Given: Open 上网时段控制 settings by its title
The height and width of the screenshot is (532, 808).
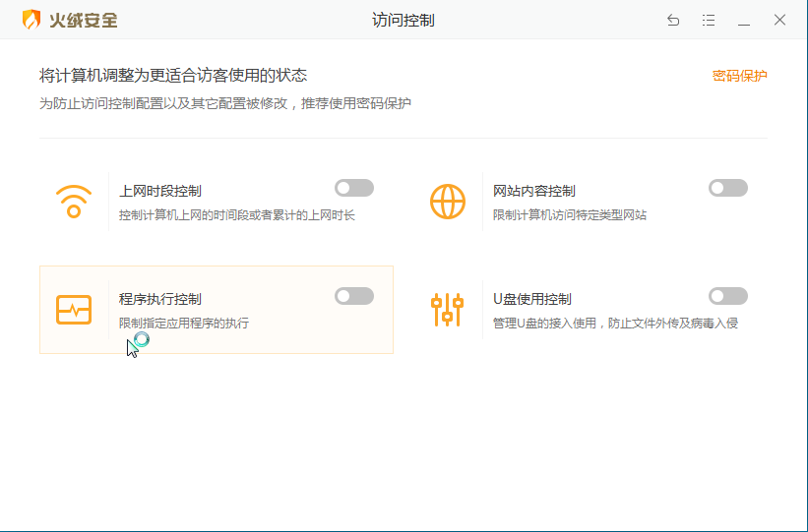Looking at the screenshot, I should pyautogui.click(x=160, y=191).
